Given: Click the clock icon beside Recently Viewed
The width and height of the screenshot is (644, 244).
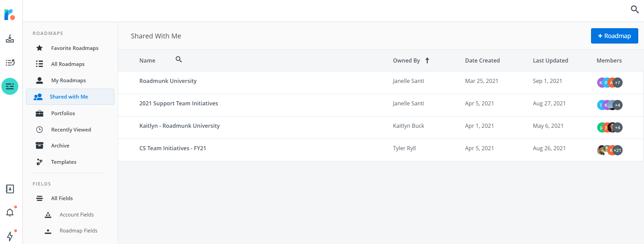Looking at the screenshot, I should (39, 129).
